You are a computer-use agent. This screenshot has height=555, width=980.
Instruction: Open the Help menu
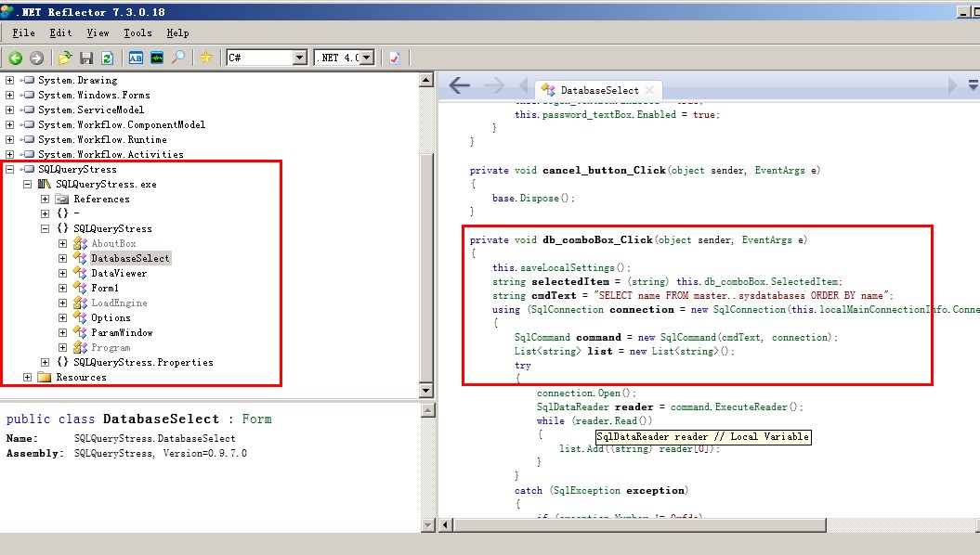coord(177,33)
